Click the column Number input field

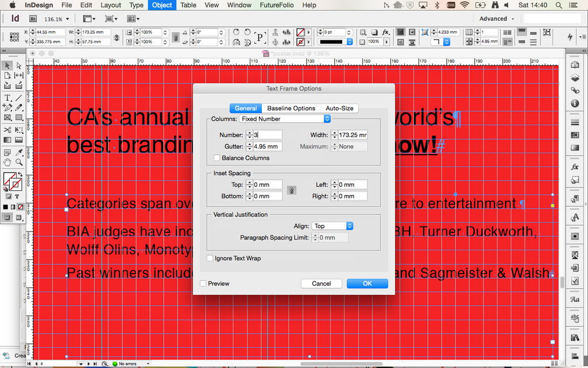pos(268,135)
